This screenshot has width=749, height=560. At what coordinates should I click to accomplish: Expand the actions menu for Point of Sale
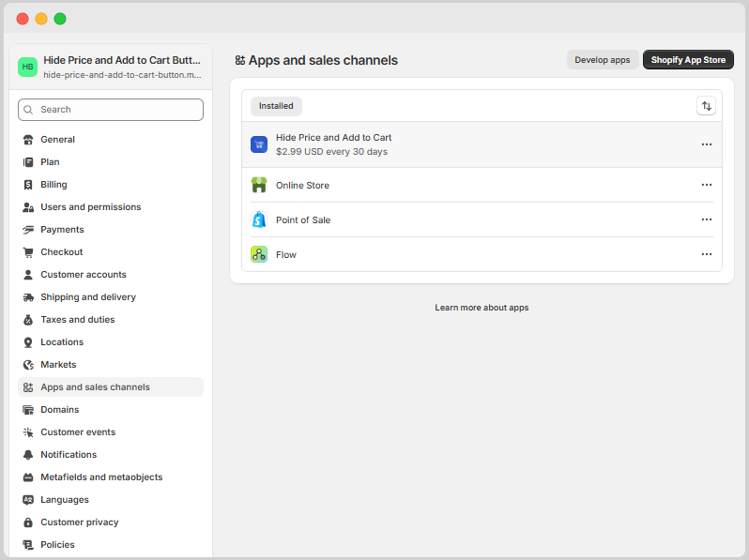[706, 219]
